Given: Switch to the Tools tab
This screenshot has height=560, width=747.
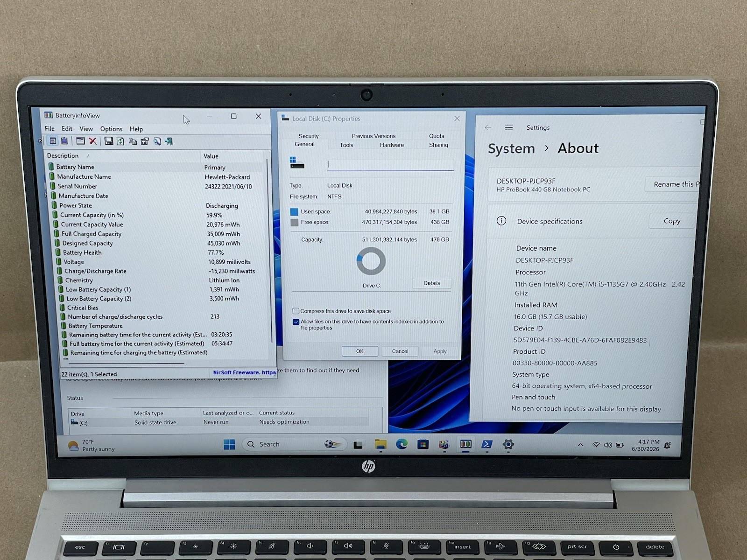Looking at the screenshot, I should (x=346, y=145).
